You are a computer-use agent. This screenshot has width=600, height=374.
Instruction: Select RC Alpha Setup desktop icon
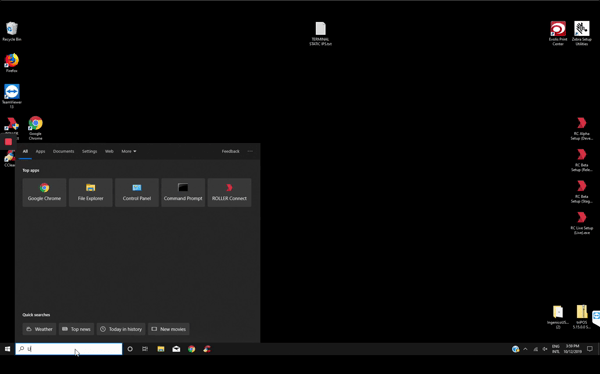coord(582,129)
